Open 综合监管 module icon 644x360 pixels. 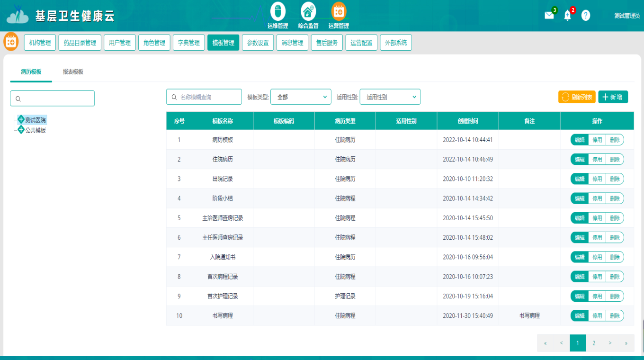coord(308,12)
